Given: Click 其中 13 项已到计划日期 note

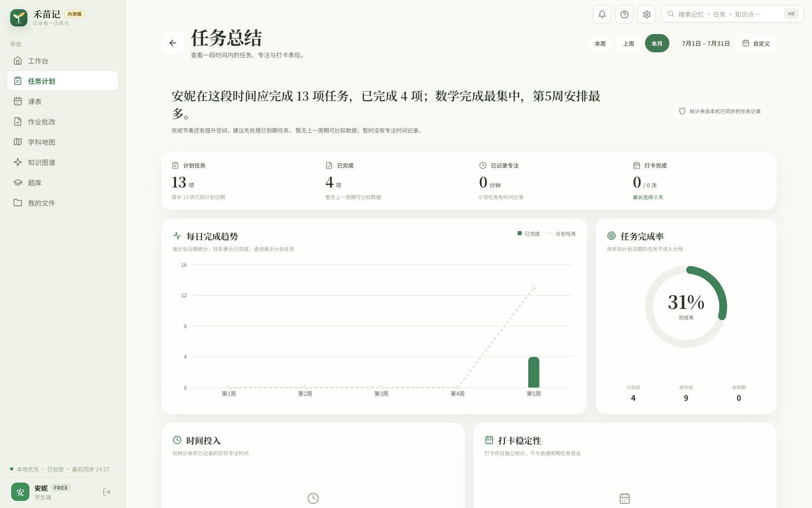Looking at the screenshot, I should click(198, 198).
